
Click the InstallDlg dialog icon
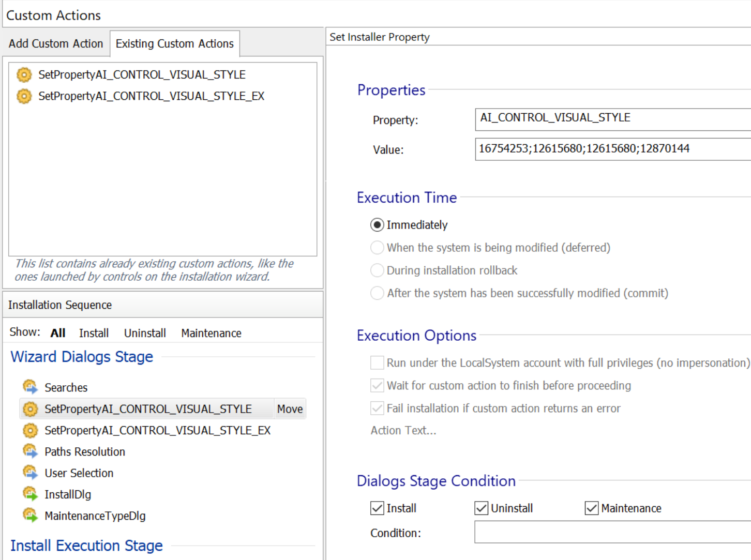[30, 494]
